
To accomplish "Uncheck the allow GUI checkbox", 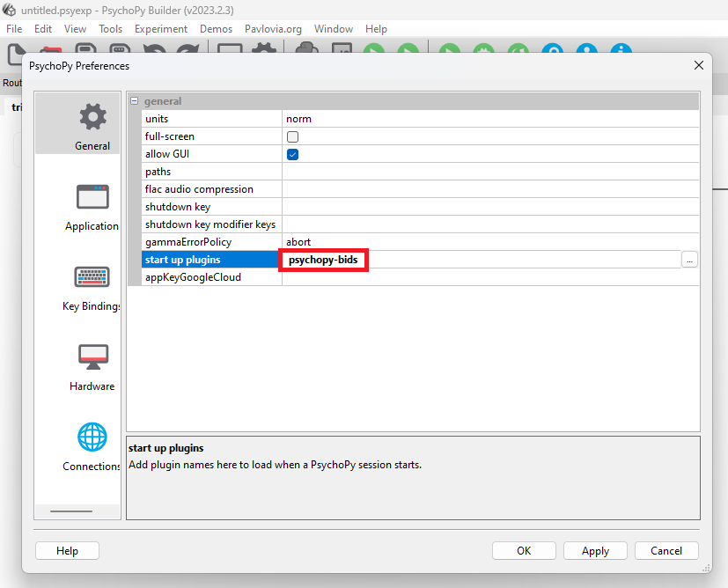I will (x=292, y=155).
